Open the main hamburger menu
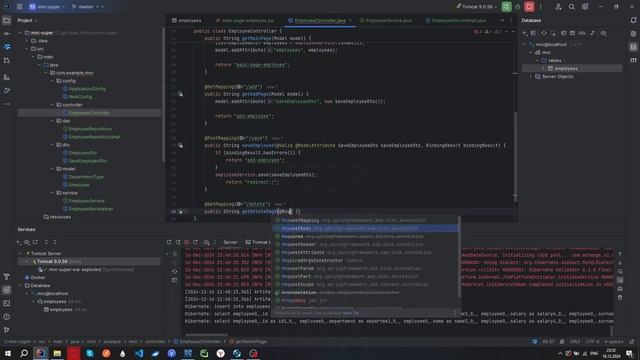This screenshot has height=360, width=640. tap(19, 7)
